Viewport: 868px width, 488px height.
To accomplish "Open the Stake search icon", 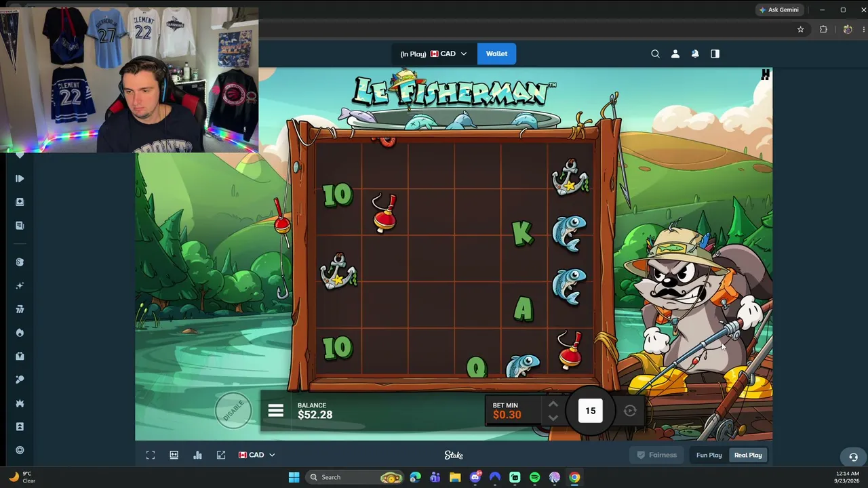I will pos(655,54).
